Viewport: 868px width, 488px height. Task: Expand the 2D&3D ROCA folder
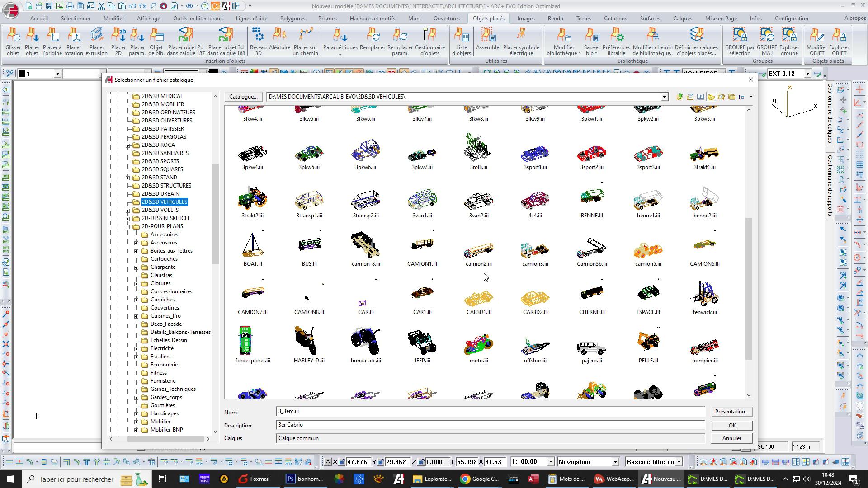point(128,145)
